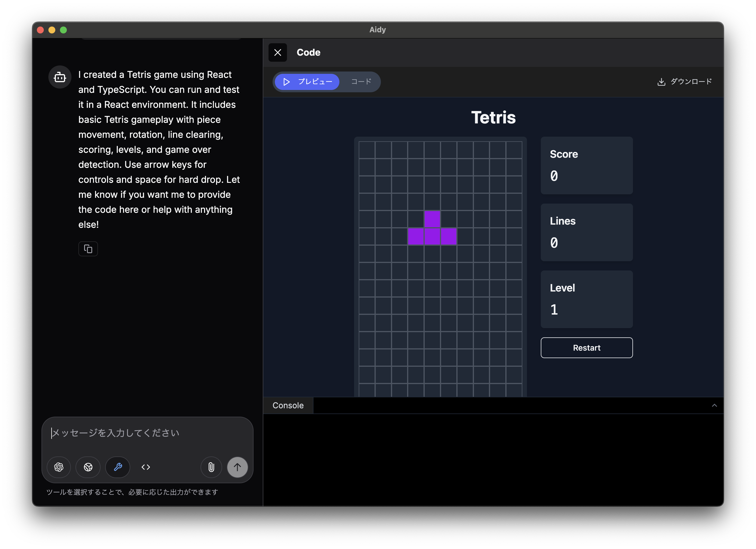Copy the assistant message
756x549 pixels.
point(88,249)
